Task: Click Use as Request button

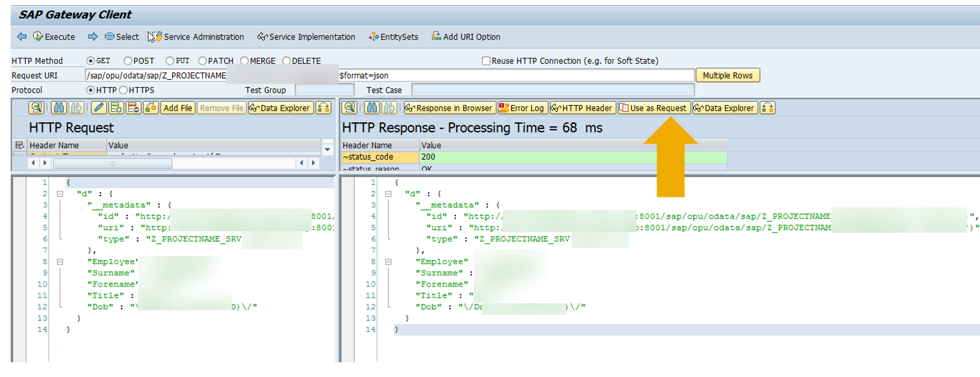Action: coord(654,108)
